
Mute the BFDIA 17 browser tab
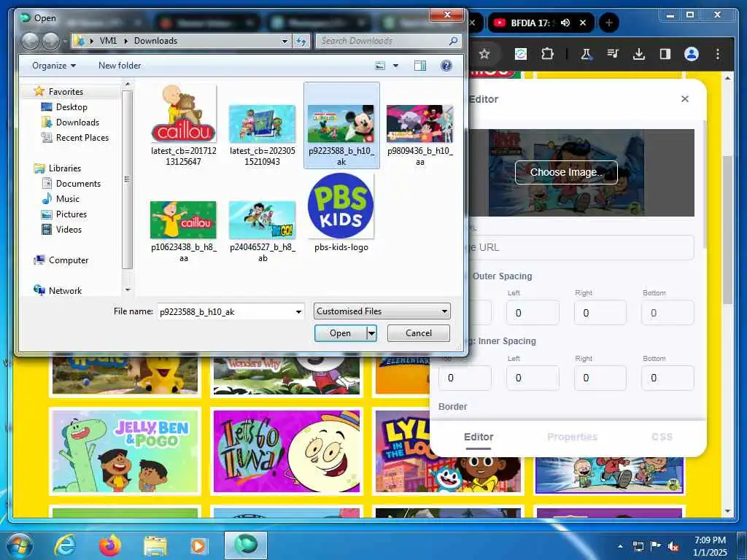565,23
